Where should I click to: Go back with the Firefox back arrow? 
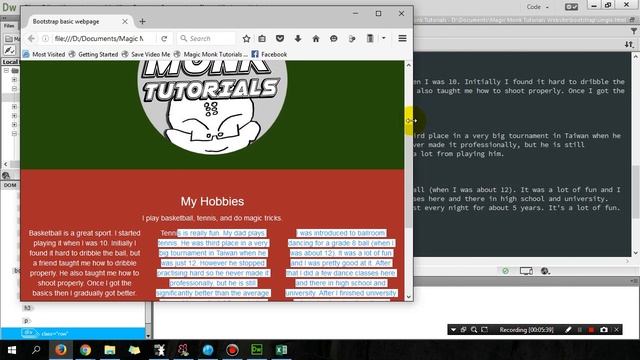31,38
